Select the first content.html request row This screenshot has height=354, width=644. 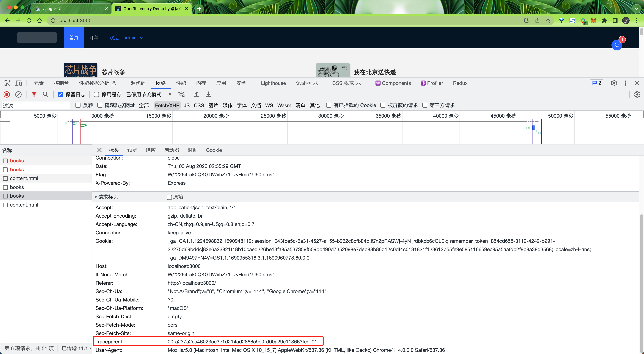46,178
